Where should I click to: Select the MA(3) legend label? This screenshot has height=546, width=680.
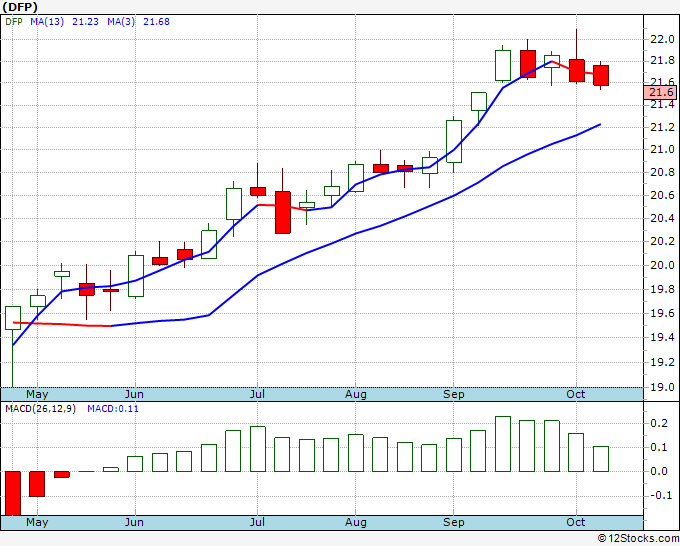pos(121,22)
